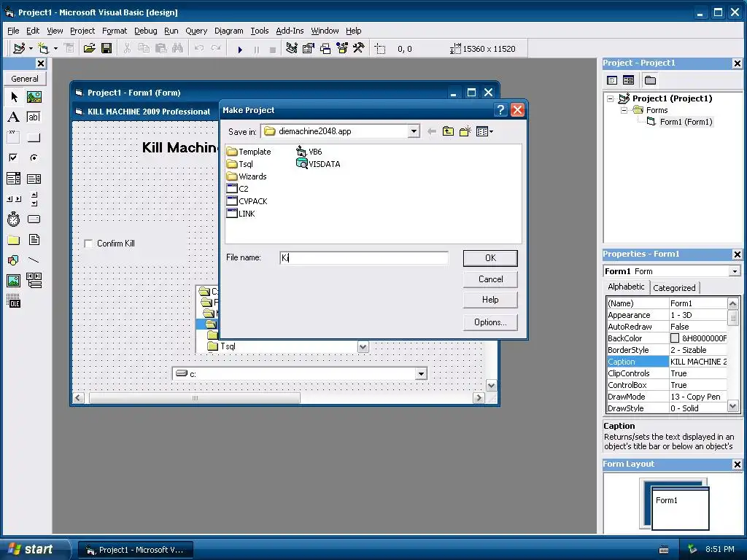Viewport: 747px width, 560px height.
Task: Collapse the Project1 tree node
Action: [611, 98]
